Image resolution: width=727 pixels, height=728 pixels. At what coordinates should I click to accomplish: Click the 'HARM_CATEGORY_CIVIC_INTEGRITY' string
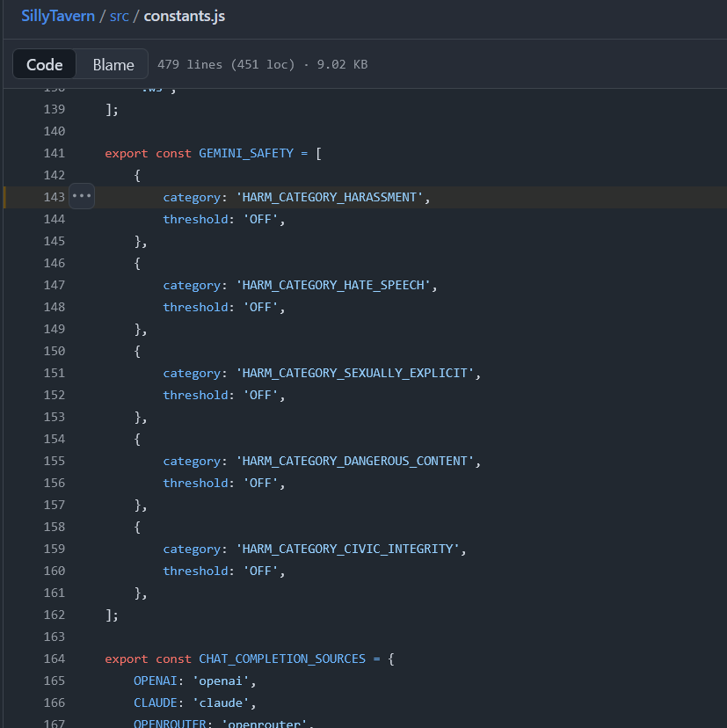tap(349, 549)
